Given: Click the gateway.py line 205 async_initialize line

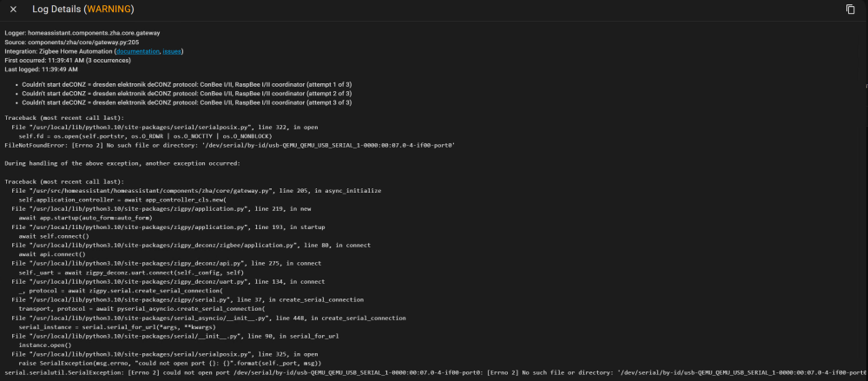Looking at the screenshot, I should pyautogui.click(x=196, y=191).
